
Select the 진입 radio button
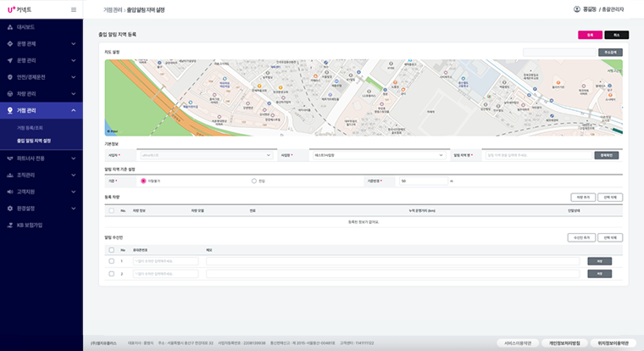(x=254, y=181)
